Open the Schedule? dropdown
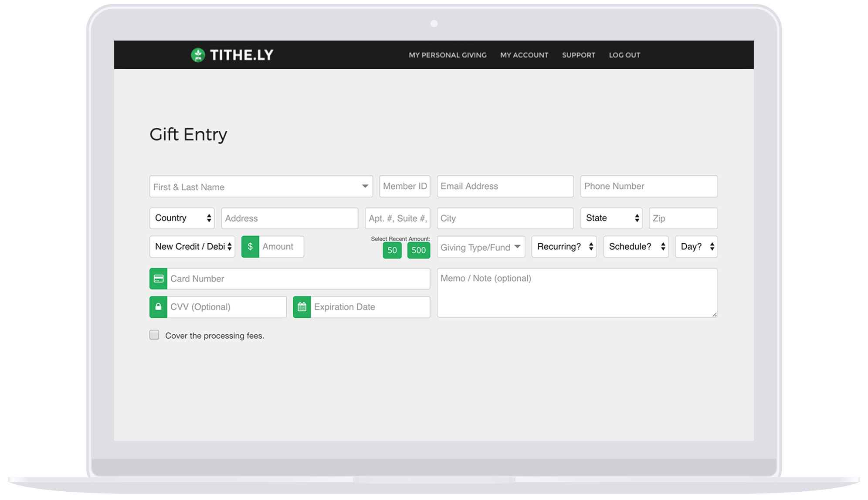Screen dimensions: 868x500 [636, 247]
